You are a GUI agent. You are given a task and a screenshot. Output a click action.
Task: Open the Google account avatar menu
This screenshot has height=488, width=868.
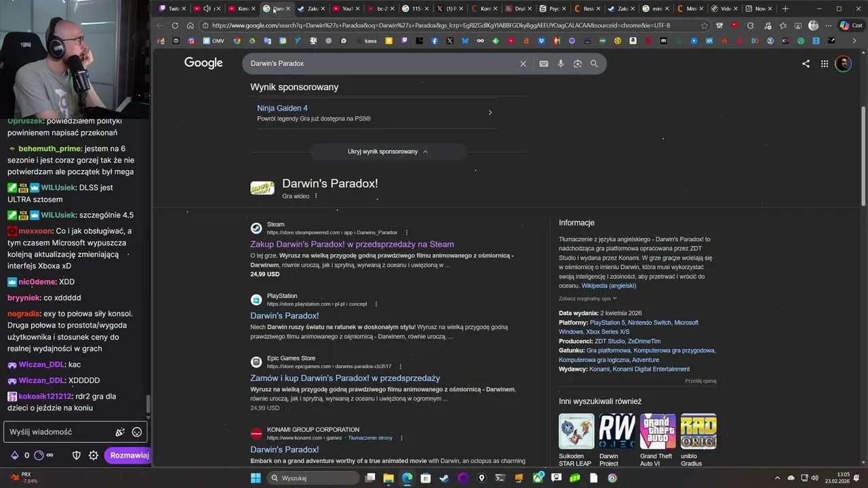click(843, 64)
